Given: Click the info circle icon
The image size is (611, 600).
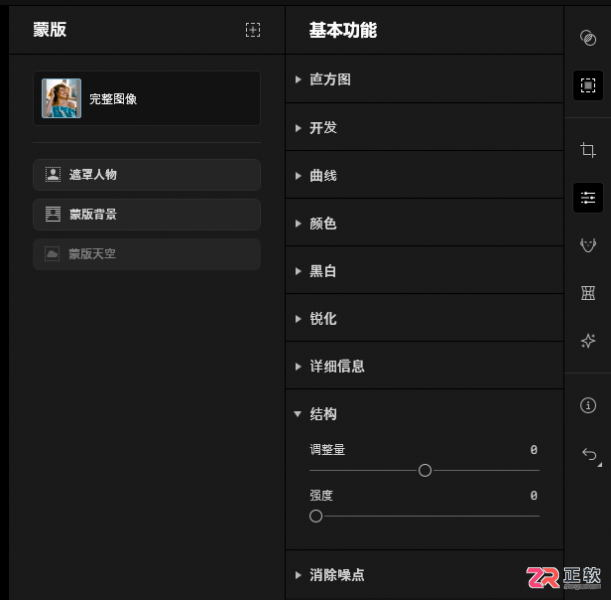Looking at the screenshot, I should click(588, 405).
